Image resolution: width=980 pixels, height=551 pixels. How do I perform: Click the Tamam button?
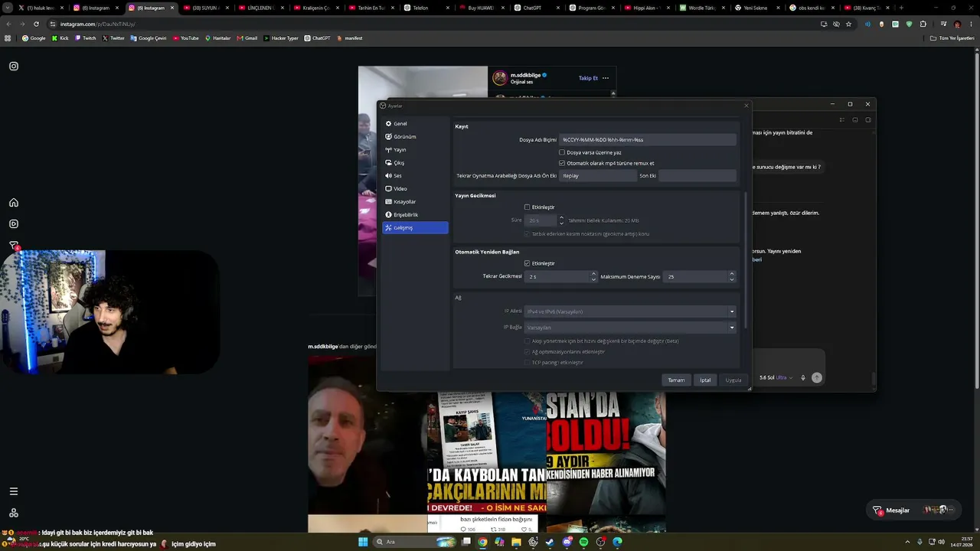[x=676, y=380]
